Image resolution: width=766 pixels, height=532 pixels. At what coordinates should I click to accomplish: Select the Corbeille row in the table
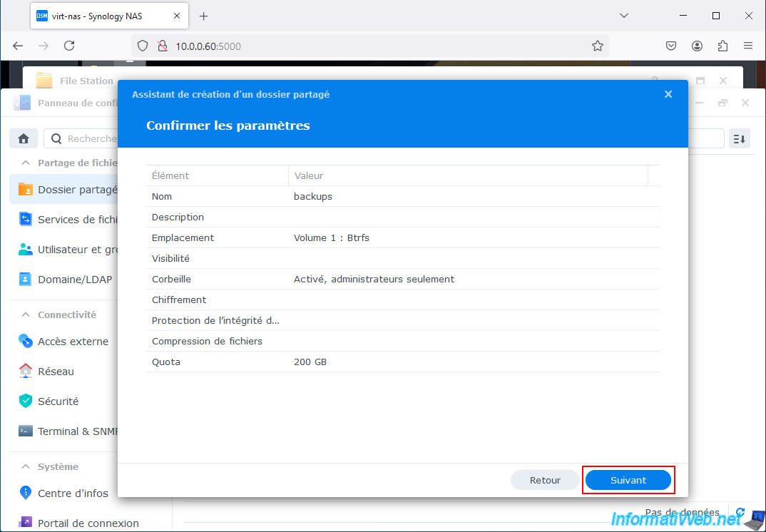(402, 280)
